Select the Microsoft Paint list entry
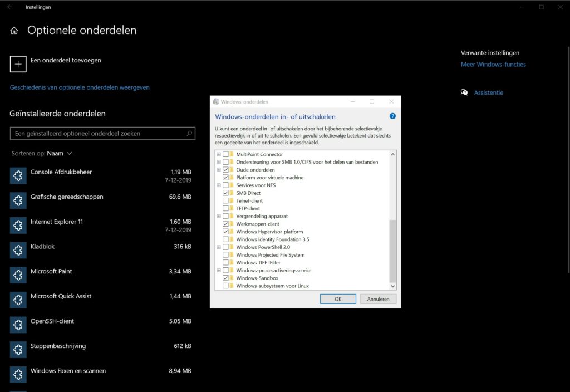Image resolution: width=570 pixels, height=392 pixels. coord(102,275)
